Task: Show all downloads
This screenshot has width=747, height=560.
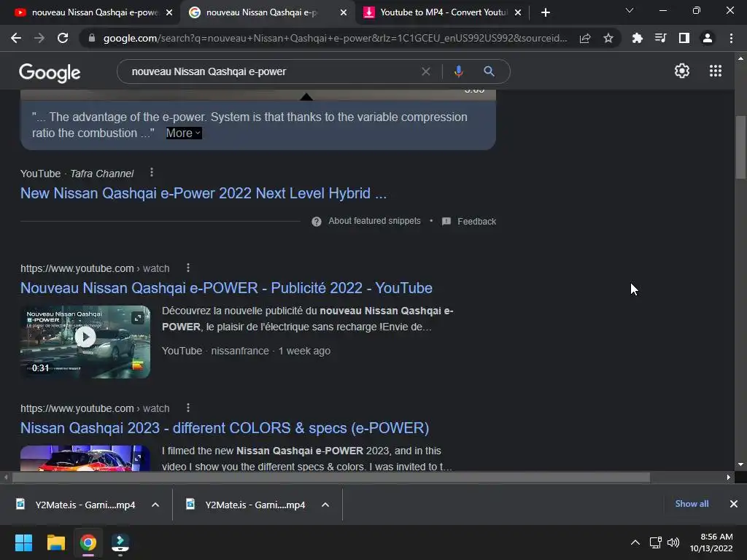Action: click(692, 504)
